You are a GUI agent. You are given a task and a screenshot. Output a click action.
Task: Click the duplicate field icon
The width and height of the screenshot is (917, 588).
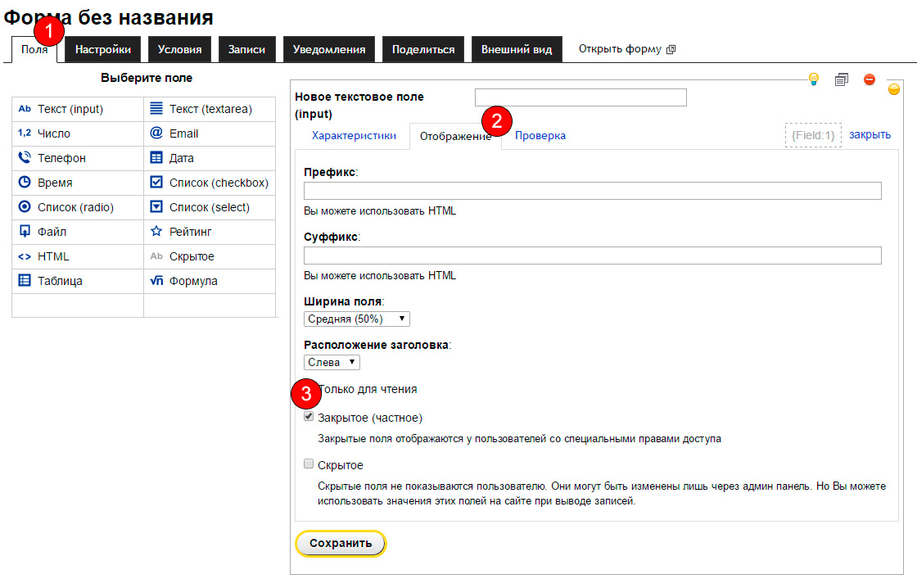click(x=841, y=79)
